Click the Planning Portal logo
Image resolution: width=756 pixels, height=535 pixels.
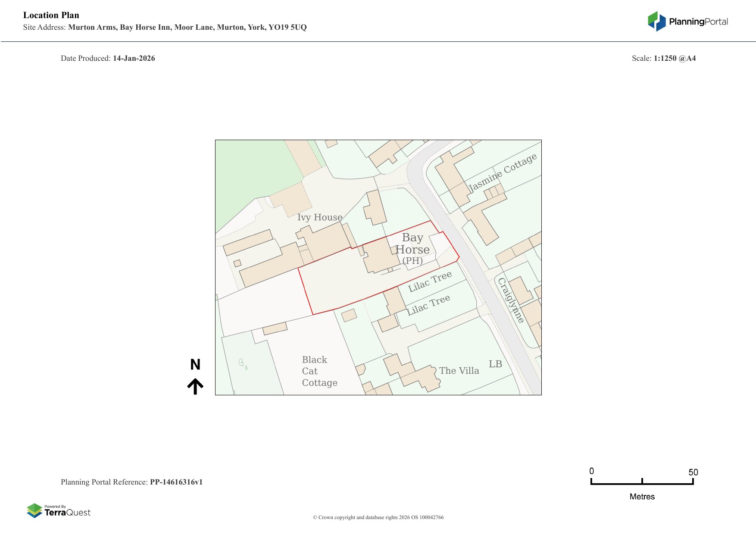(x=687, y=22)
